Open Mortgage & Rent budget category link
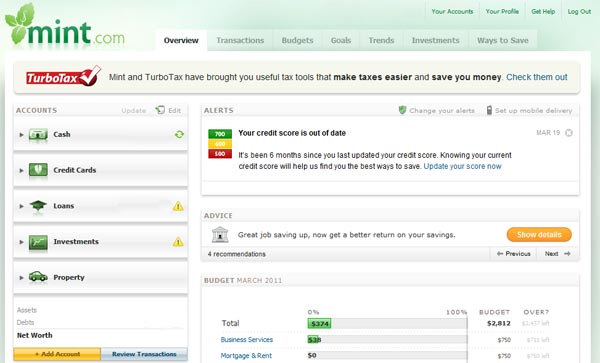Image resolution: width=600 pixels, height=363 pixels. click(x=246, y=356)
